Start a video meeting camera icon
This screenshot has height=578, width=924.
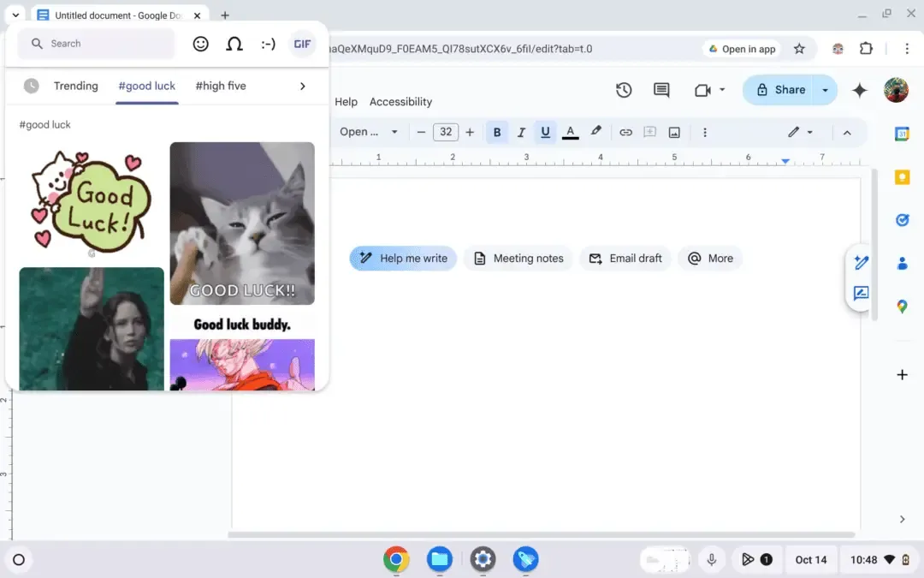coord(702,90)
